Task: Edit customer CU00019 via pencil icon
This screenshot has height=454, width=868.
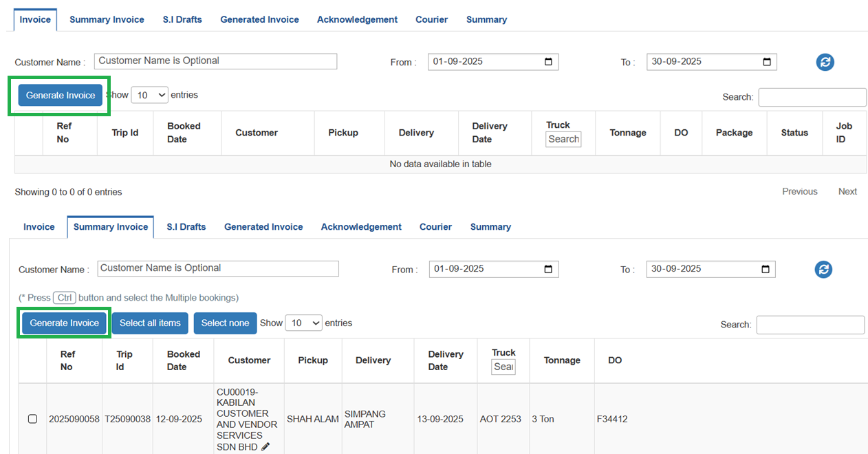Action: pos(265,447)
